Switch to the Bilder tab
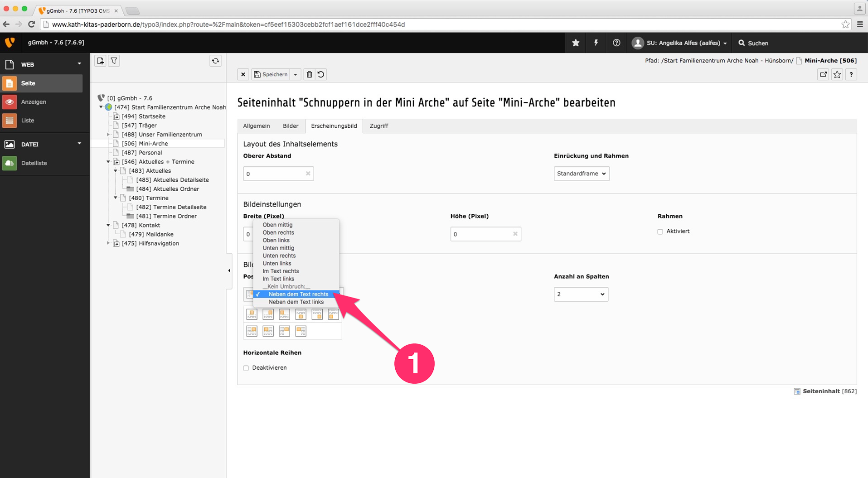 (x=291, y=126)
